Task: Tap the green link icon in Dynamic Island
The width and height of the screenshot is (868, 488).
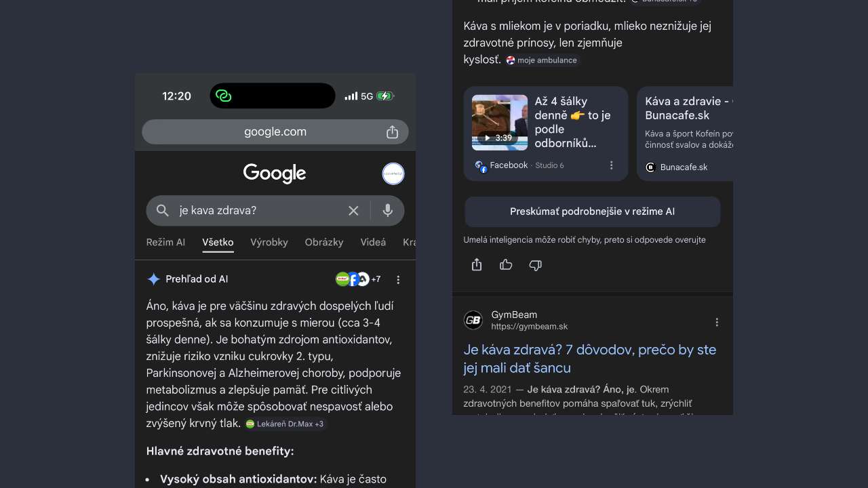Action: tap(224, 96)
